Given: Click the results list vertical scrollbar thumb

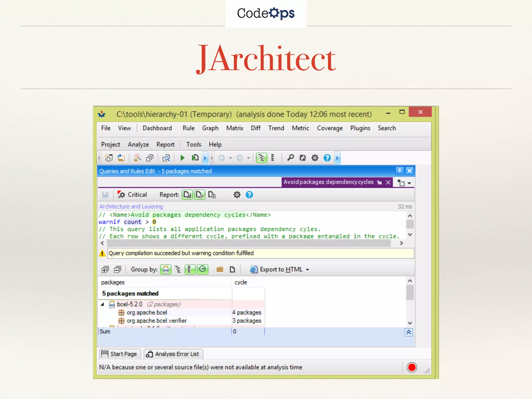Looking at the screenshot, I should [x=410, y=292].
